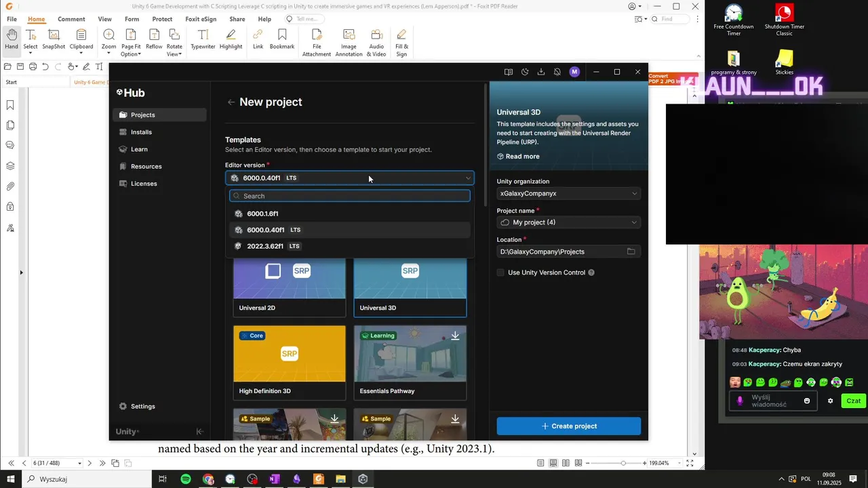Open bookmarks panel in Foxit left sidebar
The height and width of the screenshot is (488, 868).
[x=10, y=105]
